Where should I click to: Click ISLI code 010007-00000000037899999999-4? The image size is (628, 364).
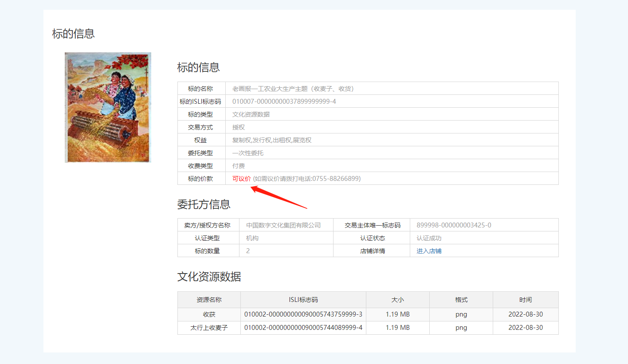(284, 102)
